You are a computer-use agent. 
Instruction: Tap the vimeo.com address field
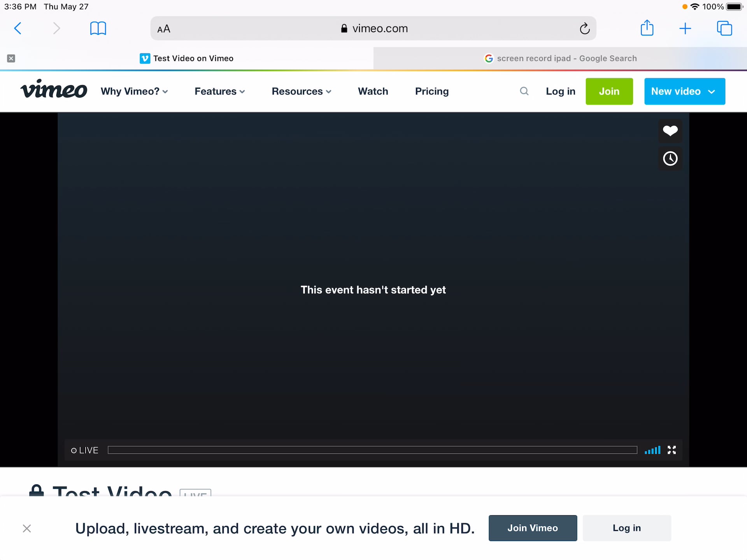click(x=373, y=28)
